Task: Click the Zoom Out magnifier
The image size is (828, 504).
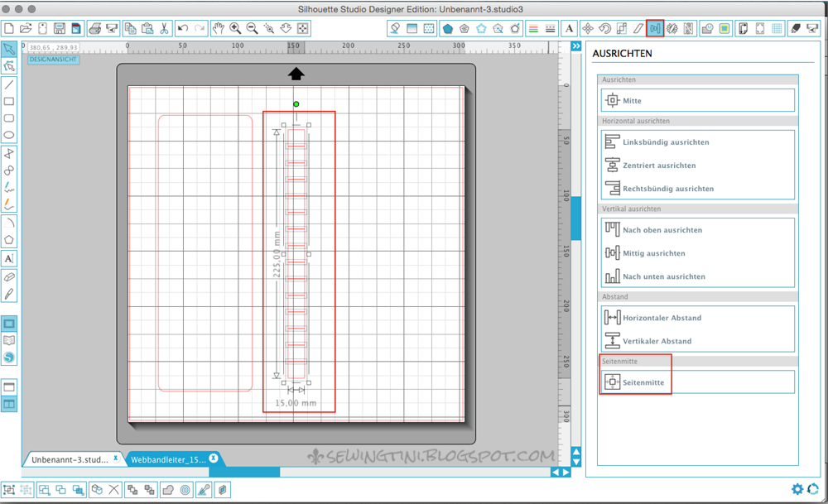Action: point(252,28)
